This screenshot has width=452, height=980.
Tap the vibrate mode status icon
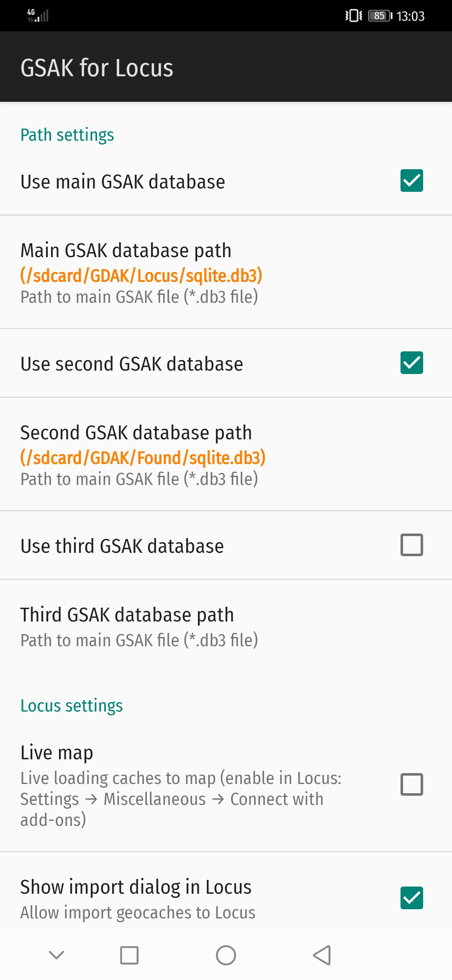tap(354, 16)
